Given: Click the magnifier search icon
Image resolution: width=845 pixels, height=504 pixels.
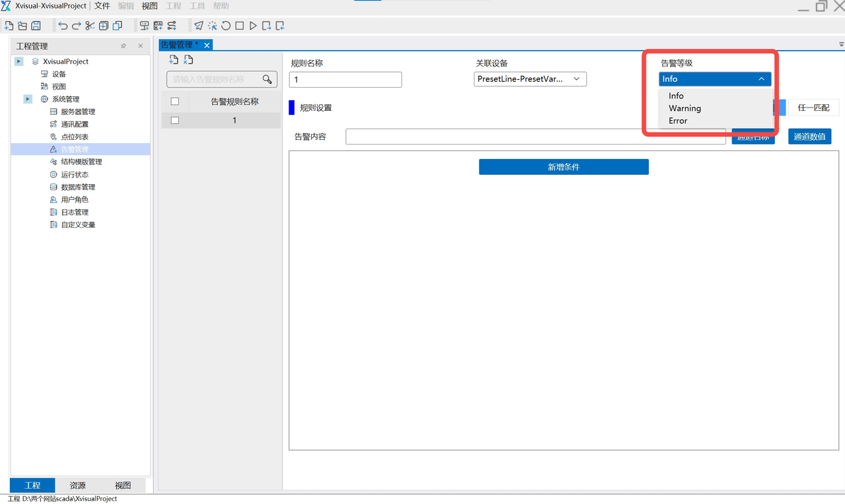Looking at the screenshot, I should pos(267,79).
